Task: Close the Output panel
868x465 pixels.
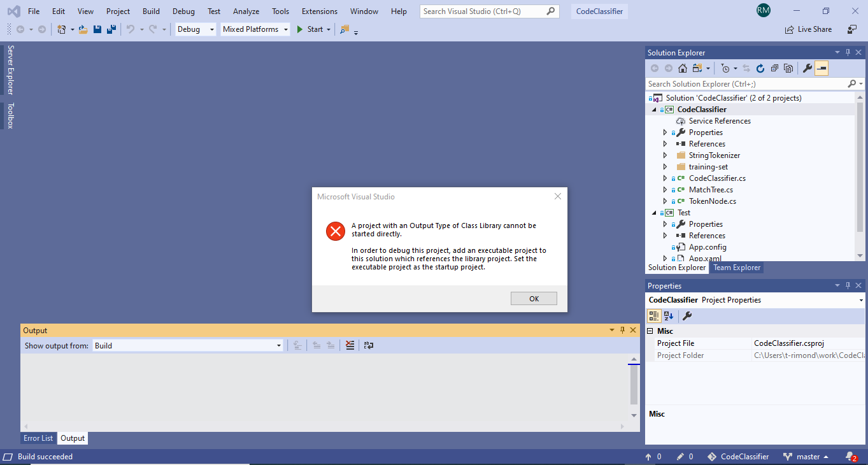Action: pos(633,330)
